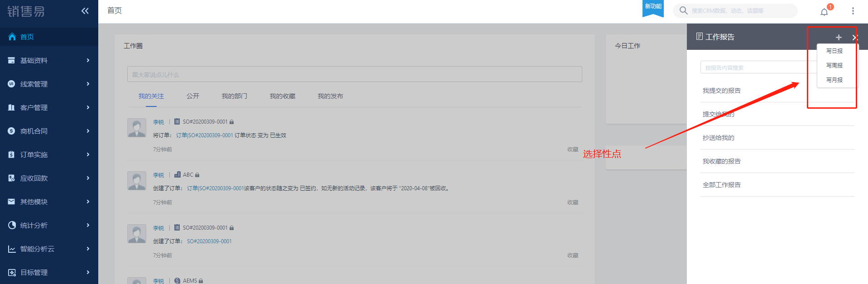Click the plus icon in 工作报告 panel
The width and height of the screenshot is (868, 284).
tap(839, 37)
